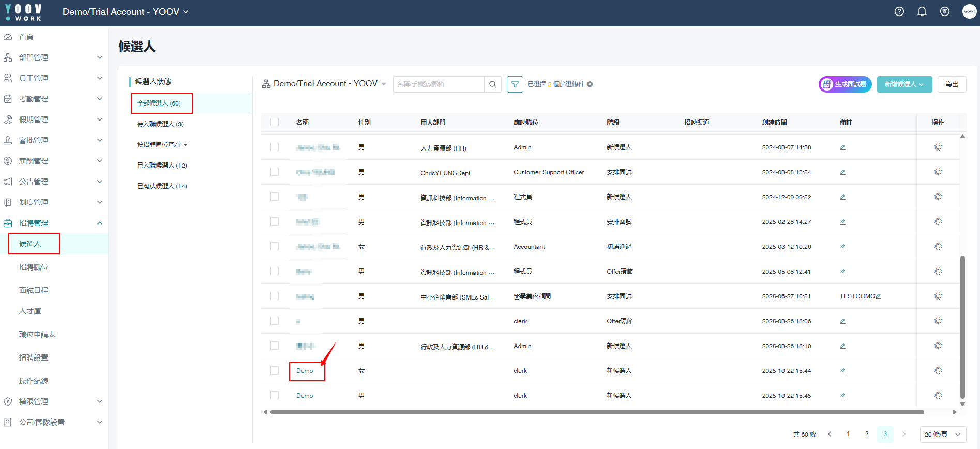Select the Customer Support Officer row checkbox
The image size is (980, 449).
point(275,172)
